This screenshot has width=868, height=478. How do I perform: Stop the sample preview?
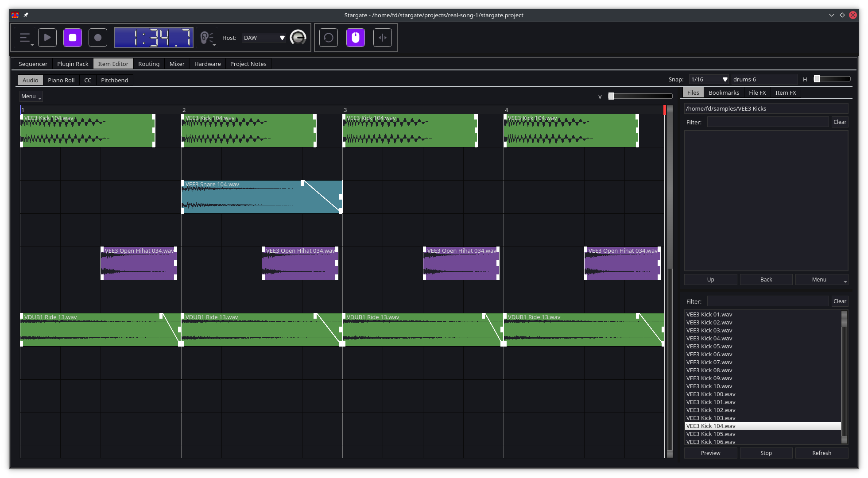pyautogui.click(x=766, y=453)
